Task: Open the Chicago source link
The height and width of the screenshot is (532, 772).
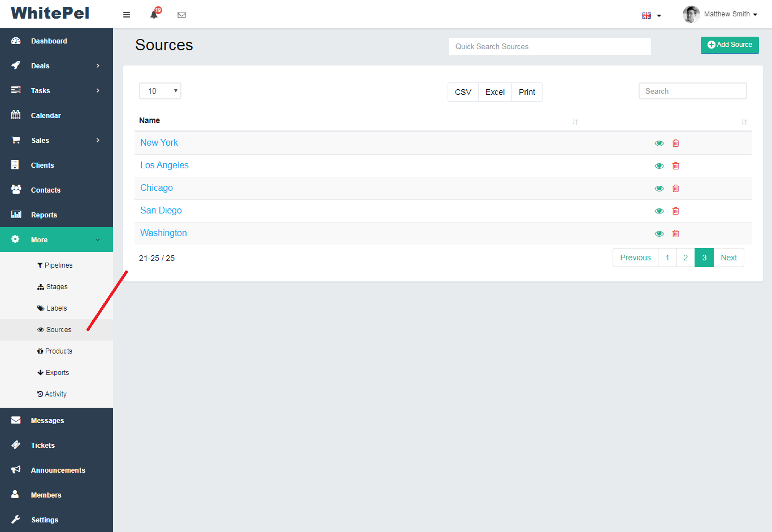Action: click(157, 188)
